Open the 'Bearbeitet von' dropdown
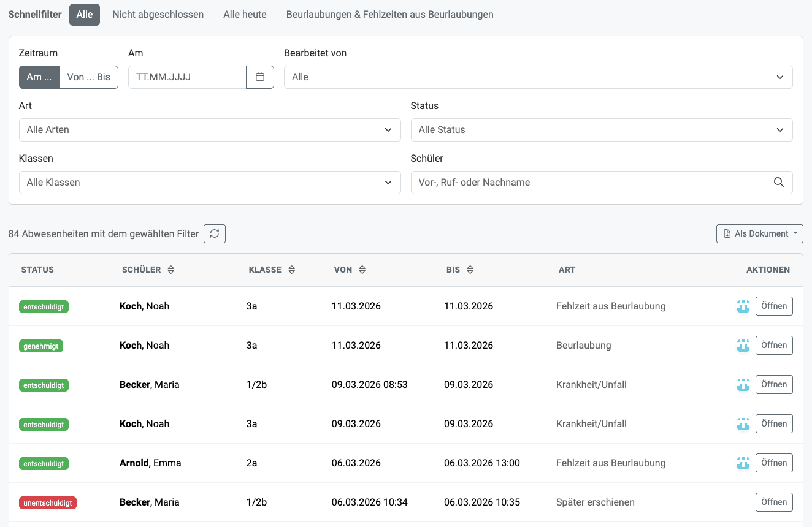Viewport: 812px width, 527px height. pyautogui.click(x=538, y=77)
